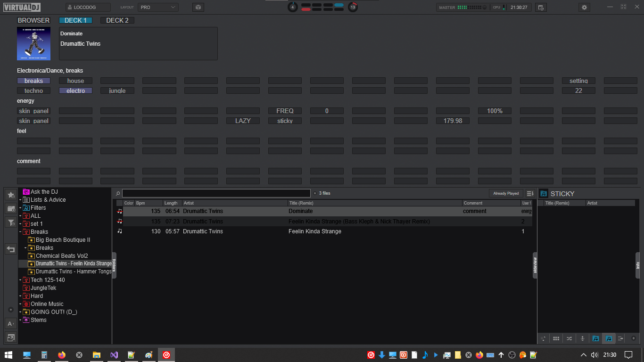Click the browser search input field
Viewport: 644px width, 362px height.
(216, 193)
